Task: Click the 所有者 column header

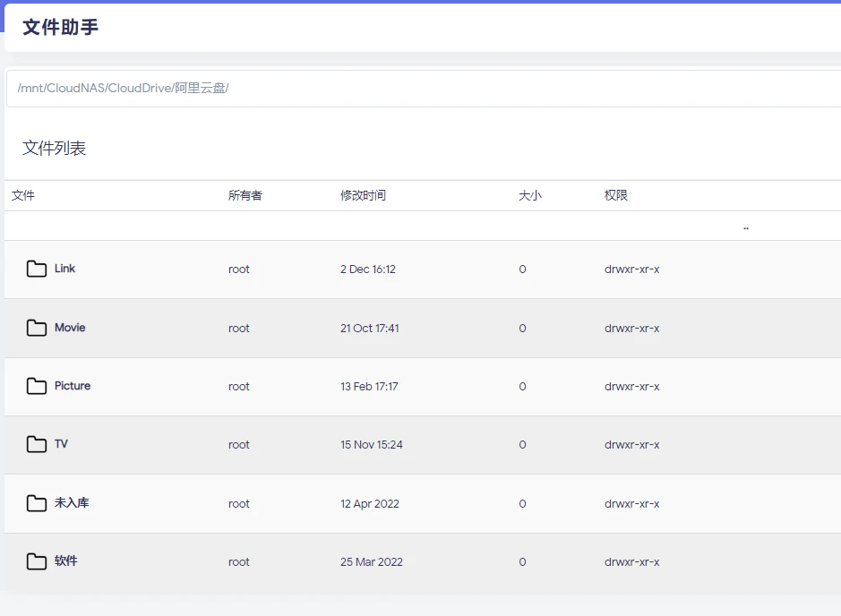Action: 245,195
